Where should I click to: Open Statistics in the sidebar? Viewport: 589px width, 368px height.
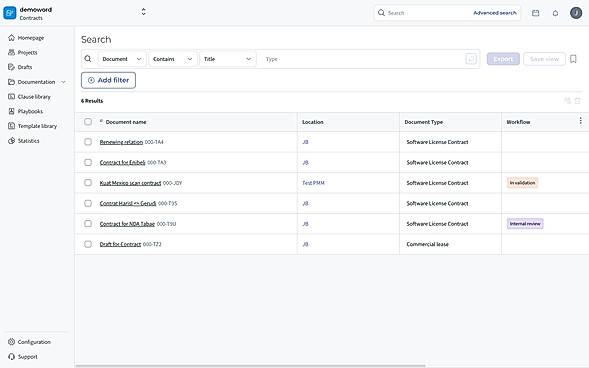point(29,141)
